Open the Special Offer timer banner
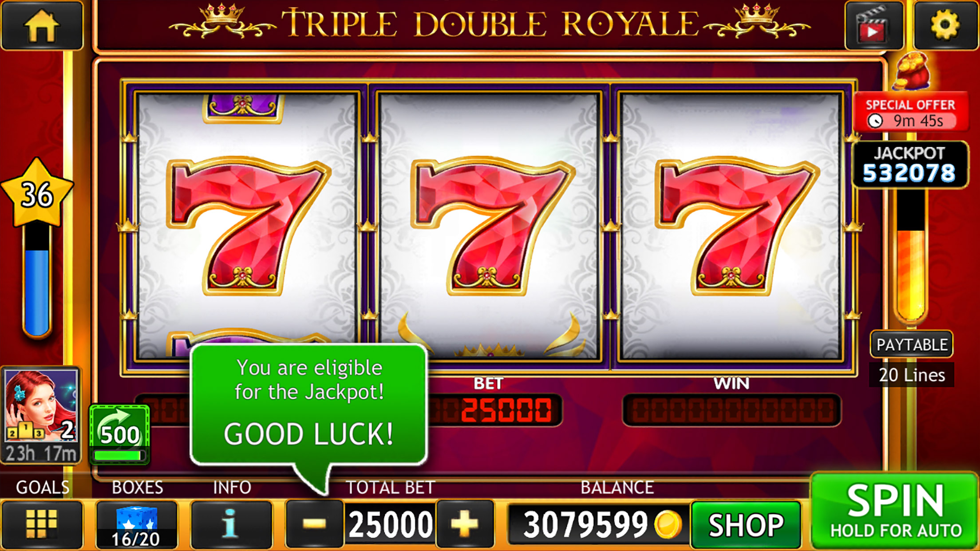 910,112
